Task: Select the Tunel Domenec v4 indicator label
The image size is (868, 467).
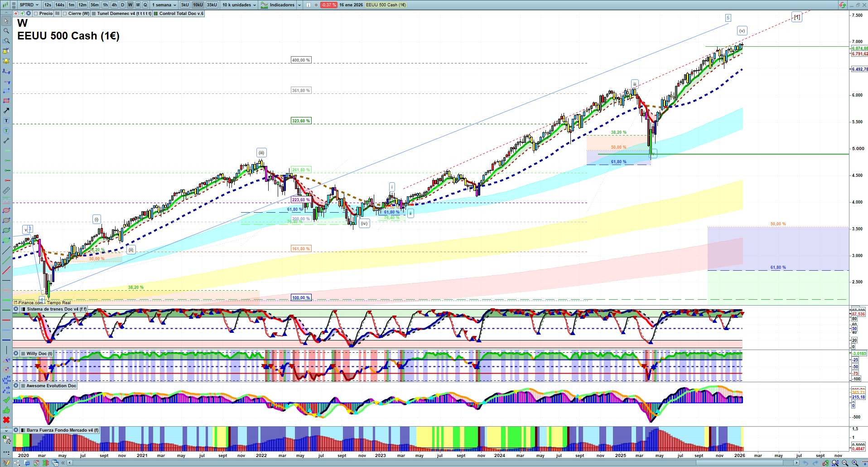Action: click(124, 14)
